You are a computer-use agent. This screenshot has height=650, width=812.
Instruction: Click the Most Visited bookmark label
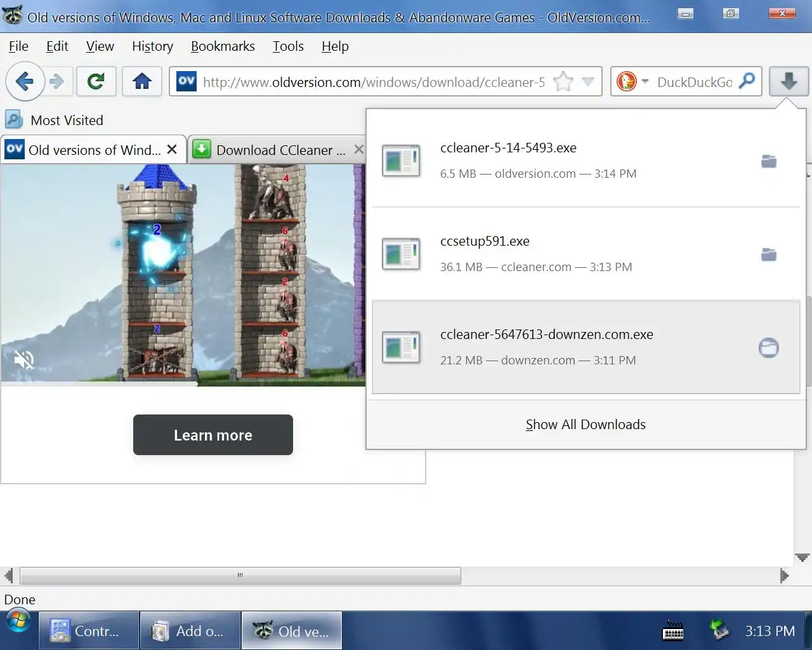pos(67,120)
